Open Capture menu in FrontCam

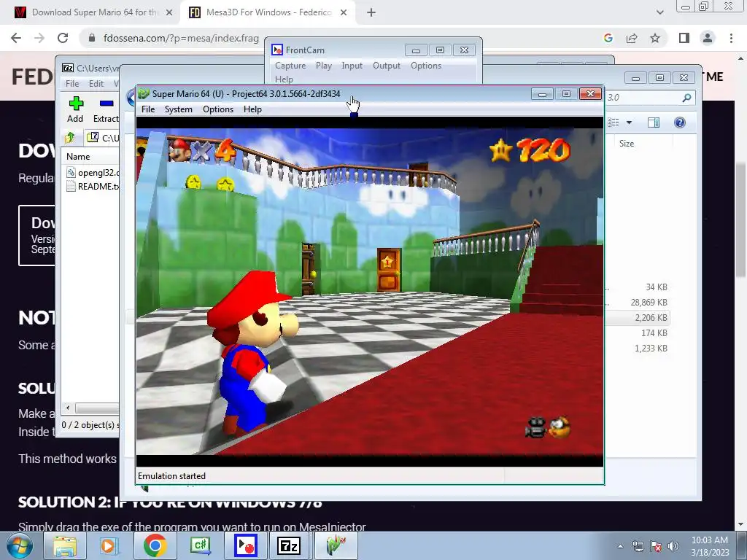tap(290, 66)
